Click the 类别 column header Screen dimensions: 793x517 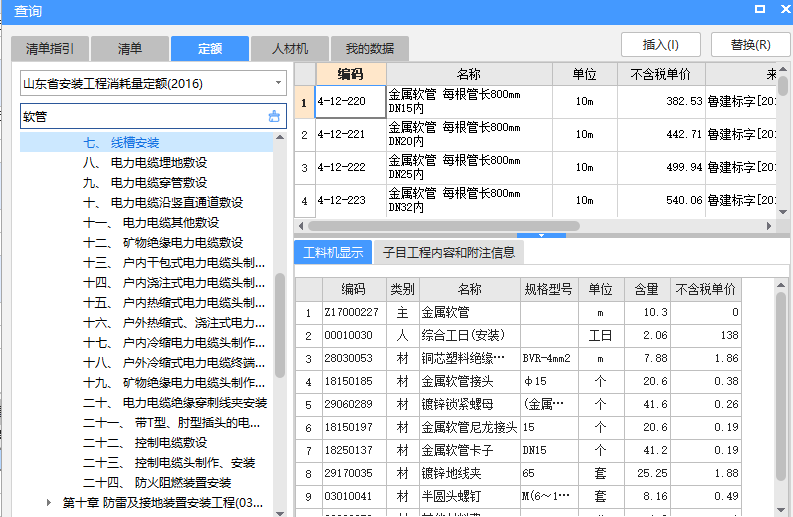coord(403,289)
